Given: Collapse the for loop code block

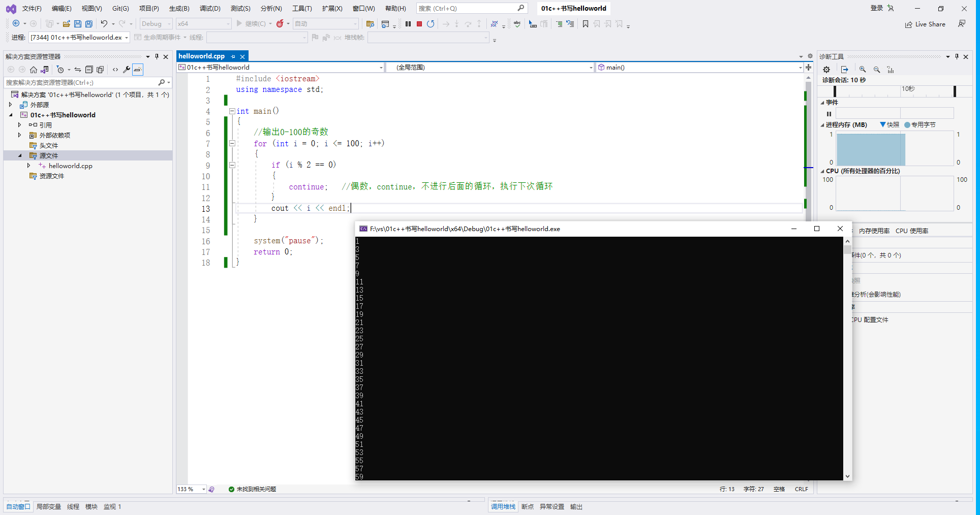Looking at the screenshot, I should pyautogui.click(x=232, y=143).
